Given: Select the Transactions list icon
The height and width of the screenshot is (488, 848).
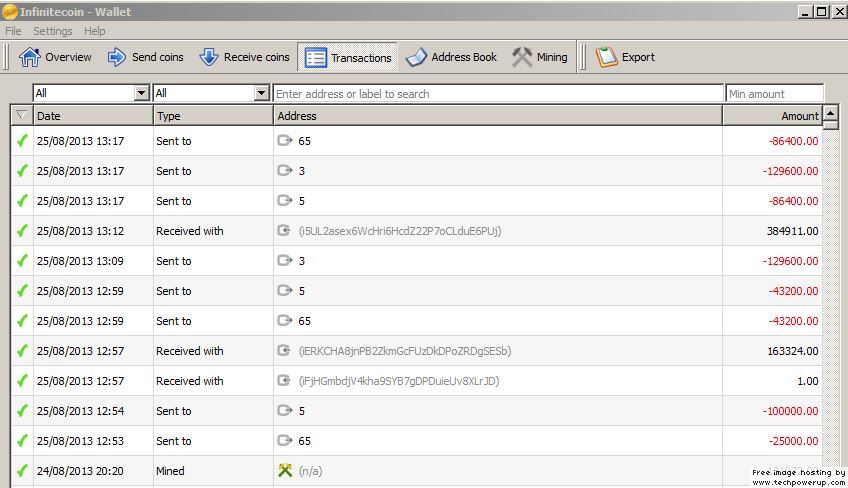Looking at the screenshot, I should point(315,57).
